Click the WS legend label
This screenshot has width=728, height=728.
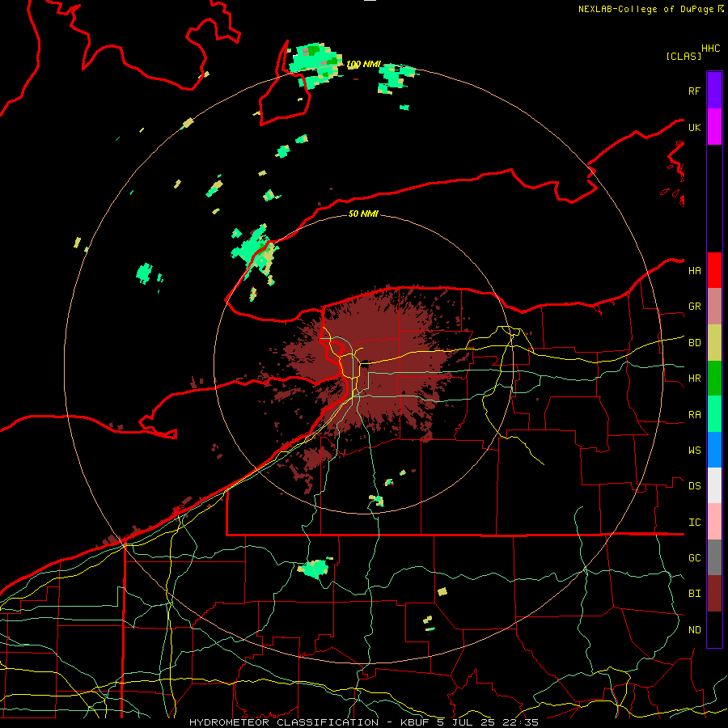pyautogui.click(x=694, y=451)
